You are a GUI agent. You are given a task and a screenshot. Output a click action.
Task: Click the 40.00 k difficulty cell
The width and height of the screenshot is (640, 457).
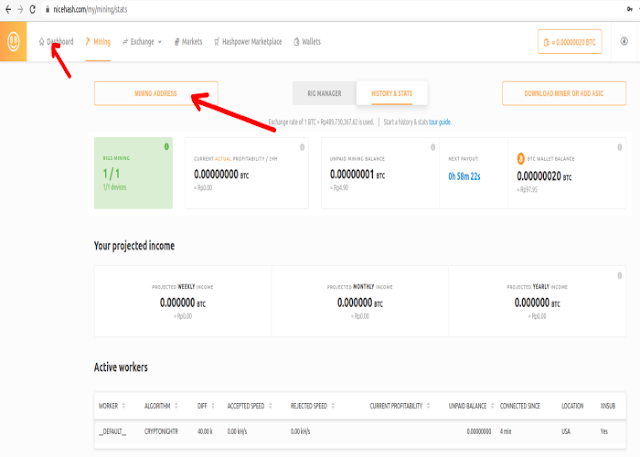(205, 432)
